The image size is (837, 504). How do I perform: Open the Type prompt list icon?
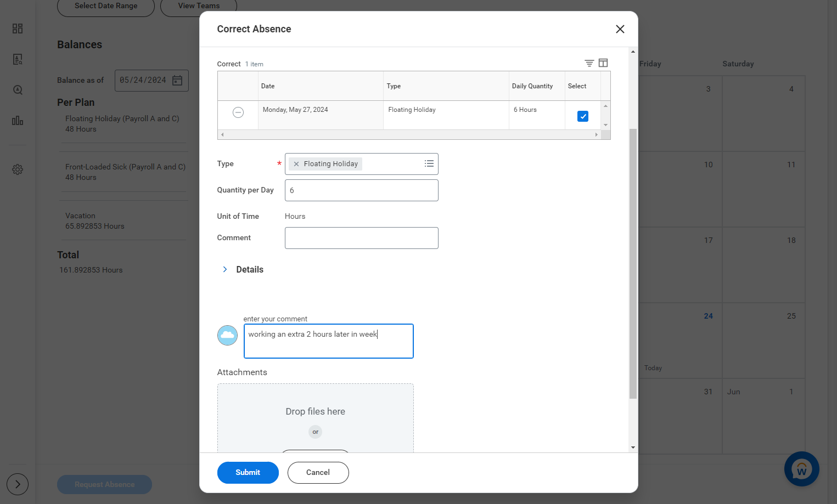[x=429, y=163]
